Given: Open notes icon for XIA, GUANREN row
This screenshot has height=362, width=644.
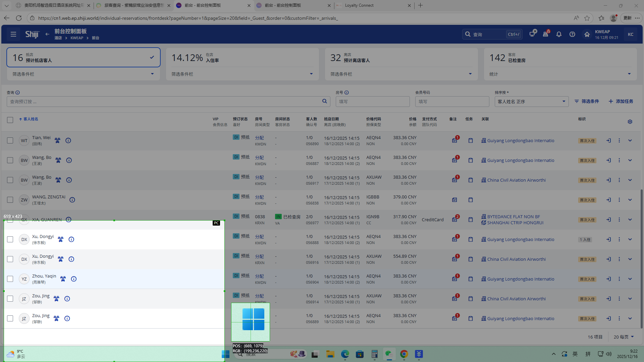Looking at the screenshot, I should pyautogui.click(x=454, y=220).
